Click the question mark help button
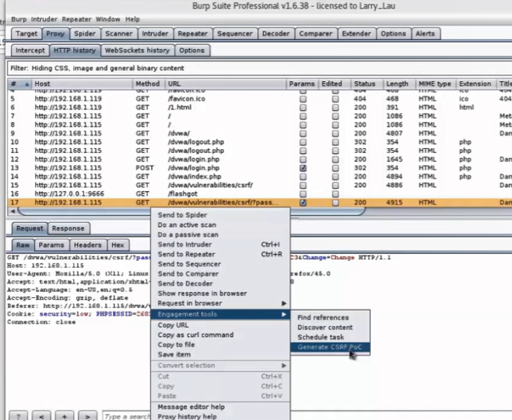512x420 pixels. [18, 416]
